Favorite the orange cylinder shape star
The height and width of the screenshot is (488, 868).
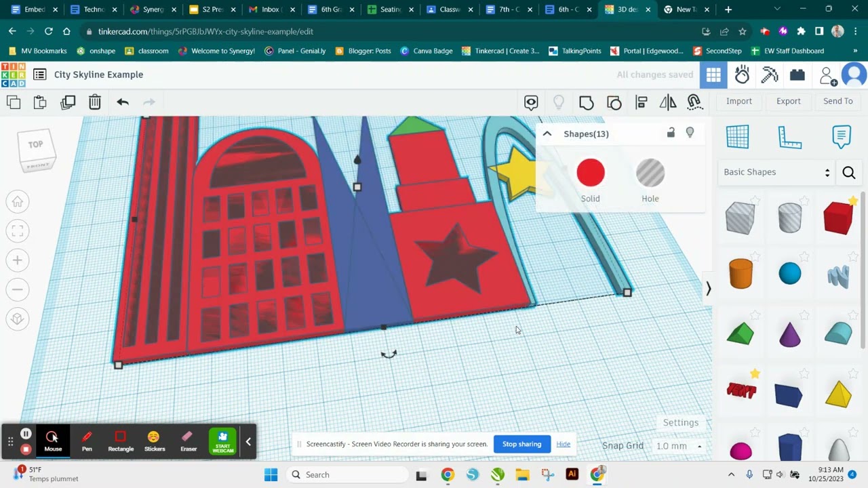click(755, 257)
